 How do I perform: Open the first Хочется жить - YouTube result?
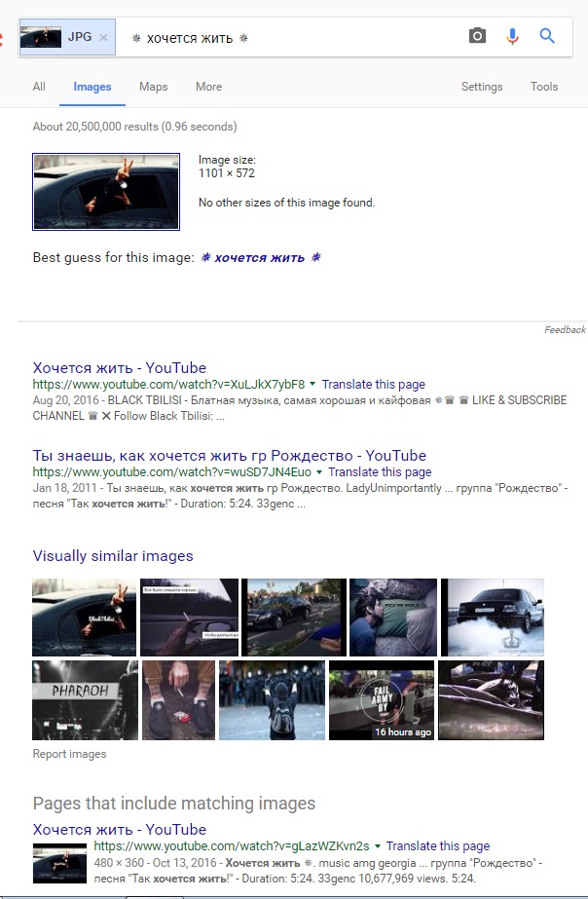[x=119, y=367]
